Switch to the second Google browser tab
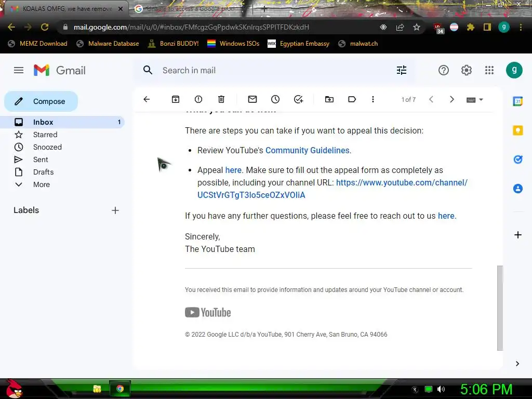 pos(190,9)
